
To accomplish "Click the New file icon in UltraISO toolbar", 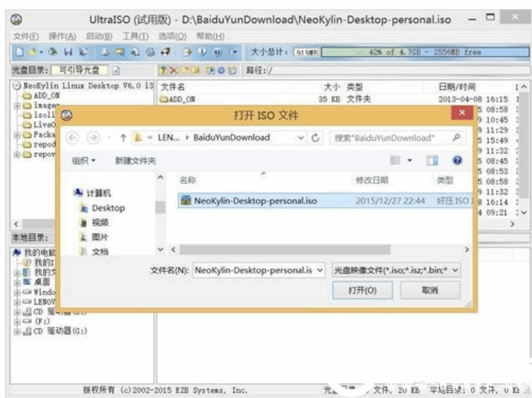I will tap(20, 52).
